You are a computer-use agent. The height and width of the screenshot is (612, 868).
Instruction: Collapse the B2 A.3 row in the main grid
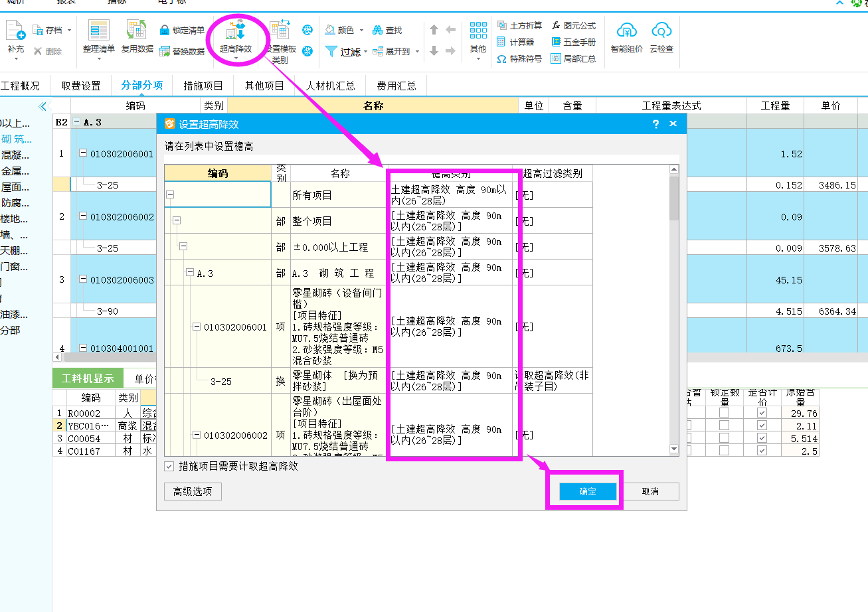pyautogui.click(x=77, y=122)
